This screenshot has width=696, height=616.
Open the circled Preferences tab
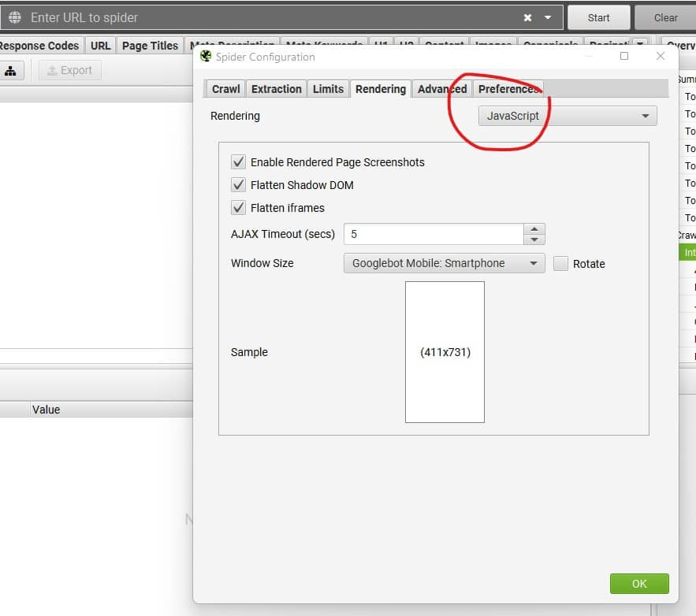coord(508,89)
